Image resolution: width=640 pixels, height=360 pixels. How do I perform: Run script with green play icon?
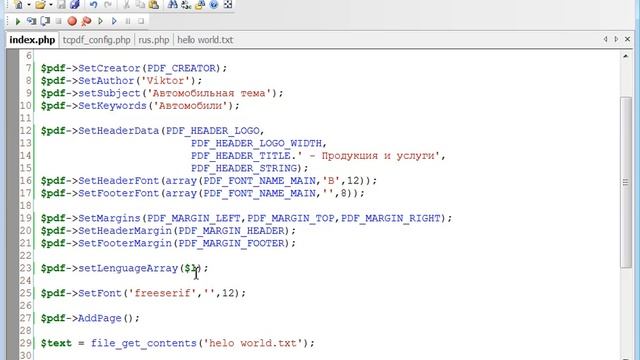pyautogui.click(x=18, y=21)
